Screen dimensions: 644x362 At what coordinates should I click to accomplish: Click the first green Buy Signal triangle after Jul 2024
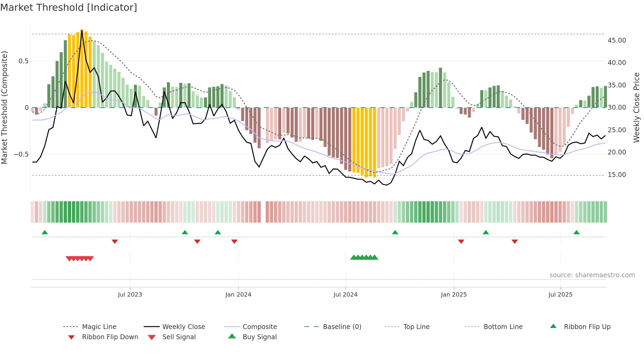click(354, 257)
